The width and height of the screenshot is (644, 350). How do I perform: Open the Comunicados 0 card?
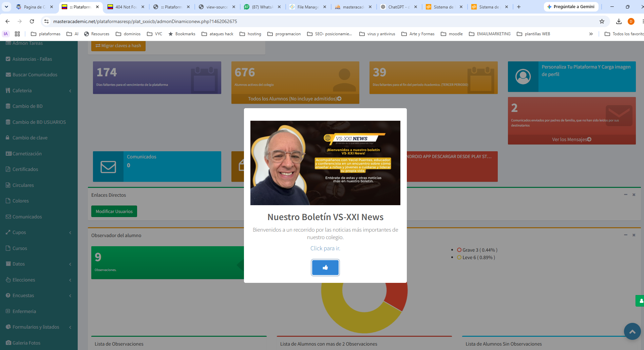[x=157, y=167]
